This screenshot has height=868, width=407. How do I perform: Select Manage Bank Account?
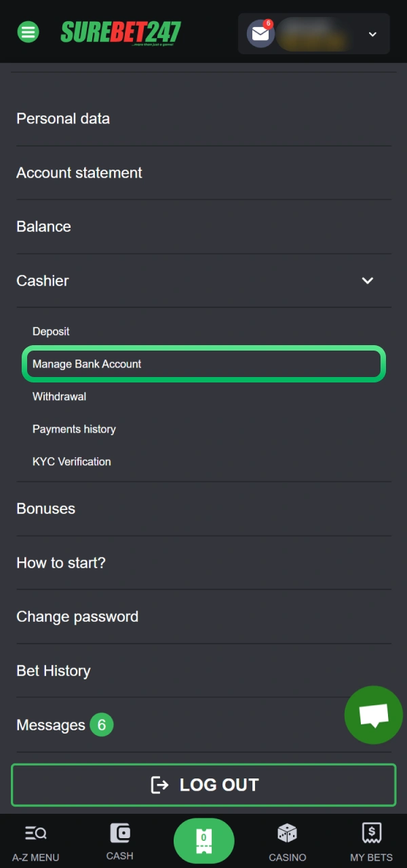87,364
